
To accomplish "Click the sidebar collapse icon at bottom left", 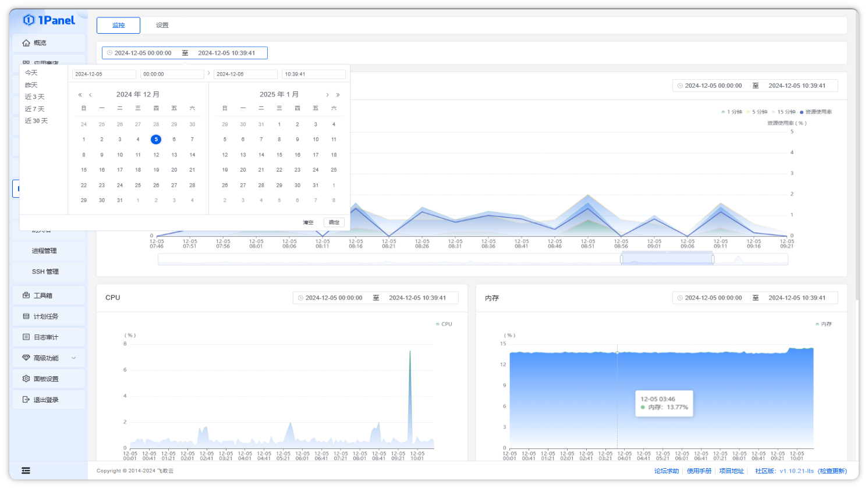I will [26, 471].
